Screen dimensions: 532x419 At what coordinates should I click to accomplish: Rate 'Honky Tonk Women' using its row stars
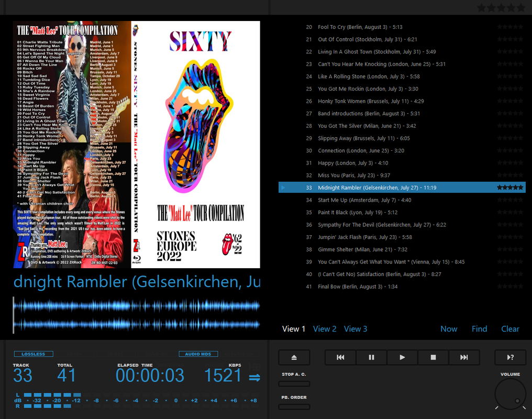510,101
